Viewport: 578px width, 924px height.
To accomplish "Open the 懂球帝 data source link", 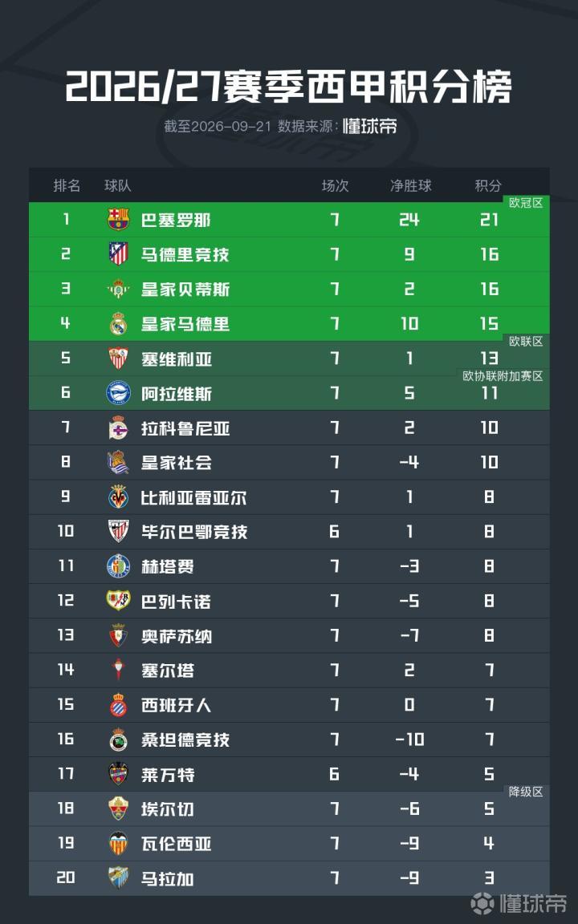I will pyautogui.click(x=370, y=126).
